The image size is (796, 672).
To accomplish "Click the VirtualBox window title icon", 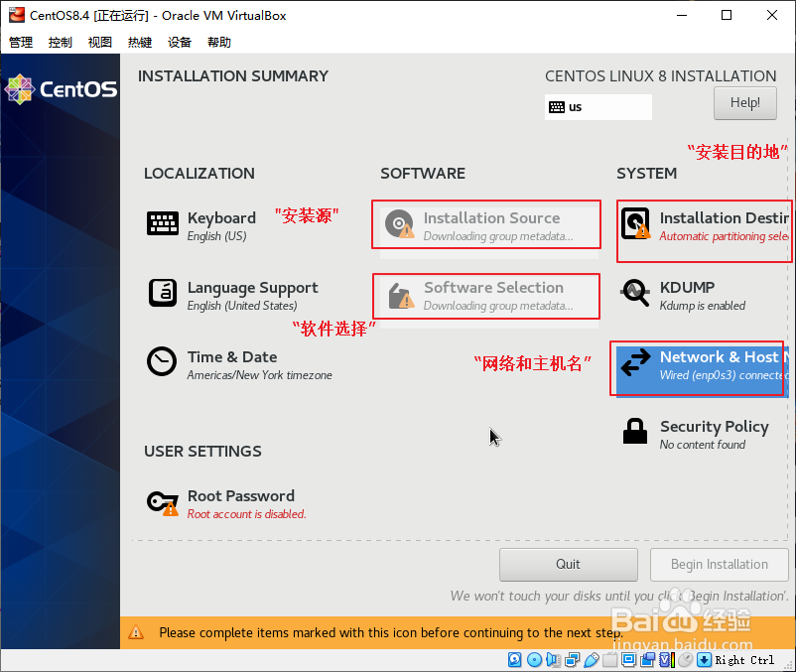I will (x=17, y=15).
